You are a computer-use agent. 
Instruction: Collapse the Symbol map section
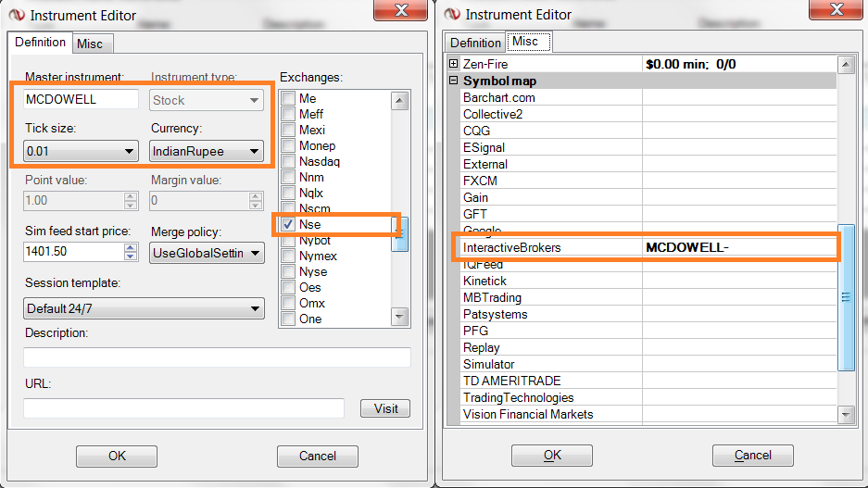453,81
